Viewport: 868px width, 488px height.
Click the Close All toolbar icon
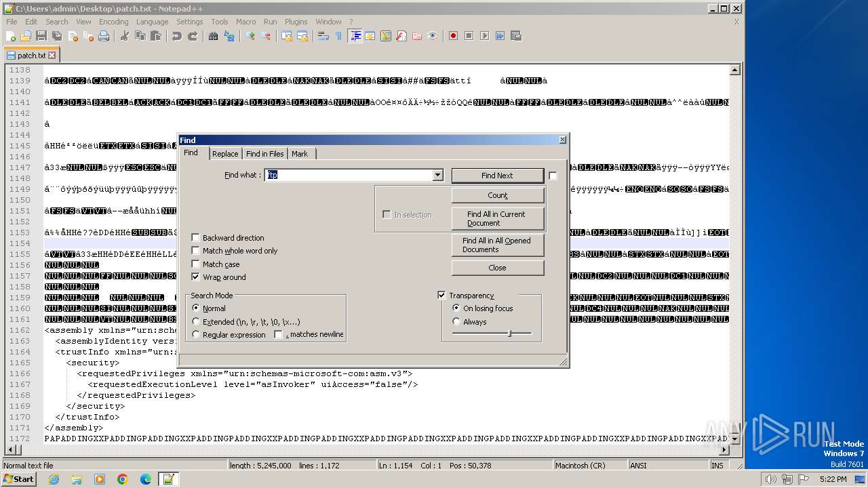point(88,36)
